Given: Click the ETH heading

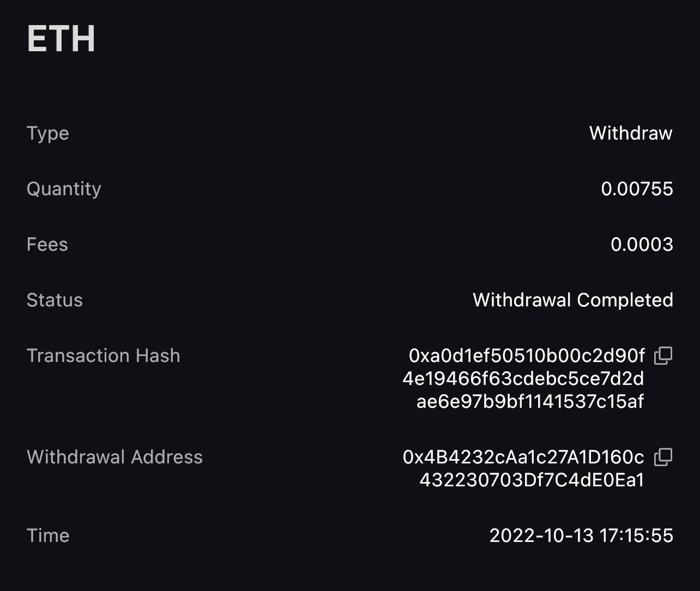Looking at the screenshot, I should click(61, 39).
